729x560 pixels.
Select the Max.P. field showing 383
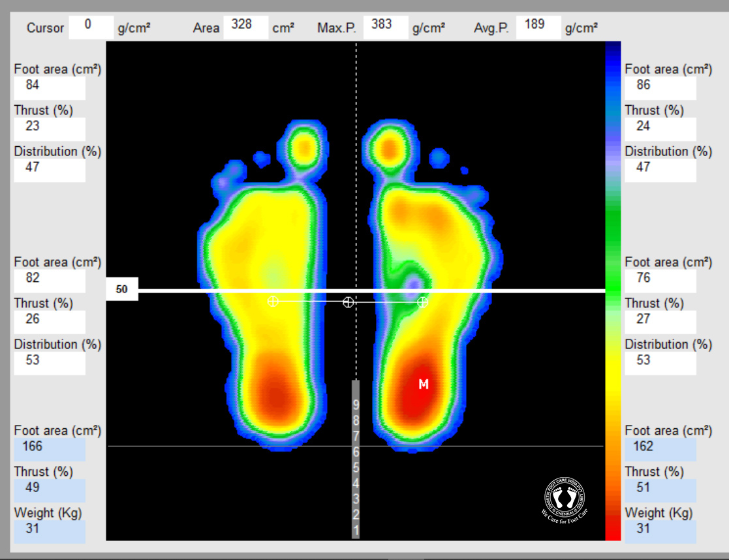coord(384,27)
